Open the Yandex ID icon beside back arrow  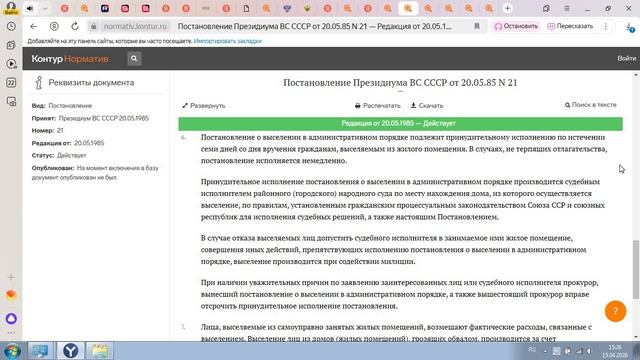pos(54,27)
